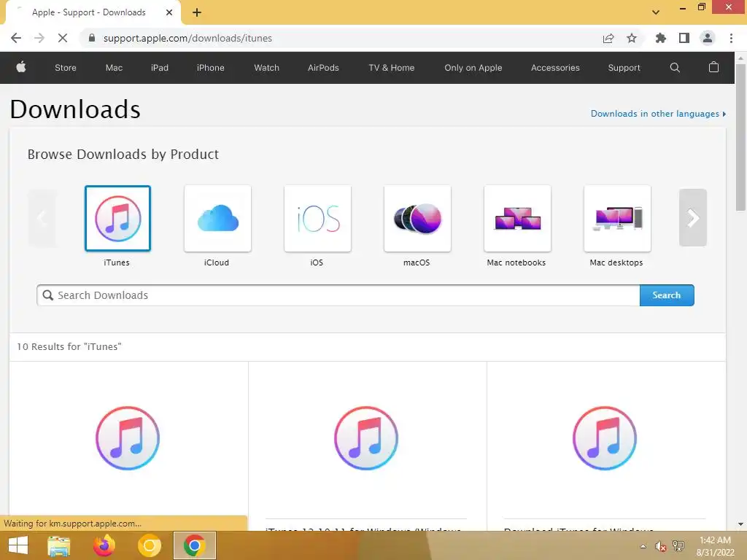The width and height of the screenshot is (747, 560).
Task: Select the Mac notebooks product tile
Action: pyautogui.click(x=517, y=218)
